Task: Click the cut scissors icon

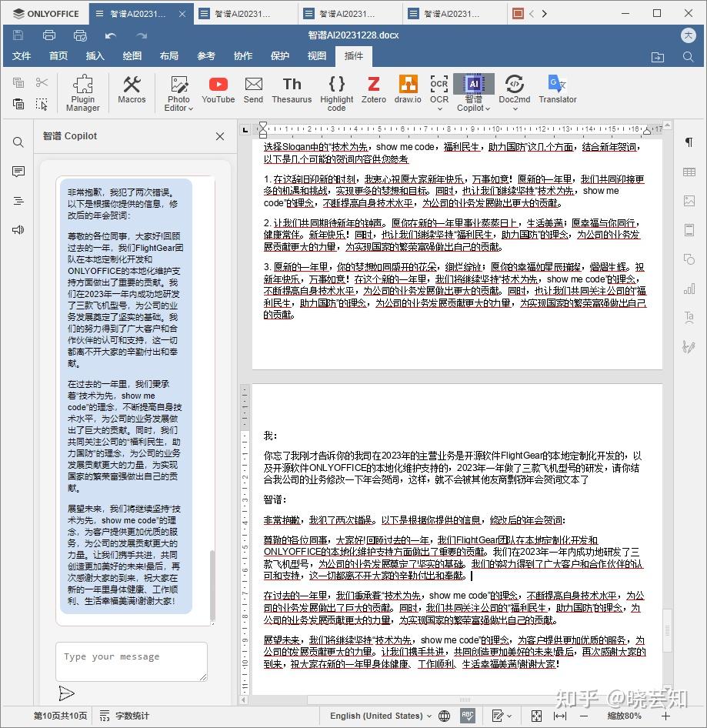Action: click(x=42, y=82)
